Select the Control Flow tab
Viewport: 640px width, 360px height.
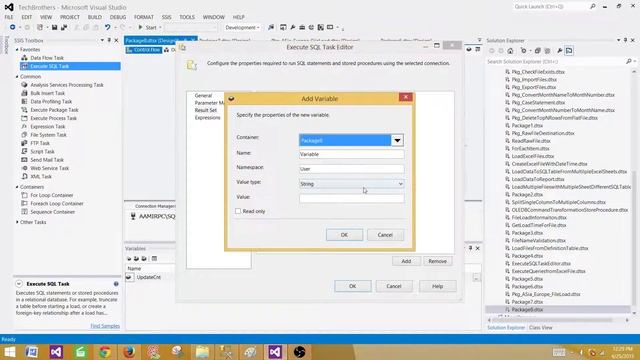144,50
